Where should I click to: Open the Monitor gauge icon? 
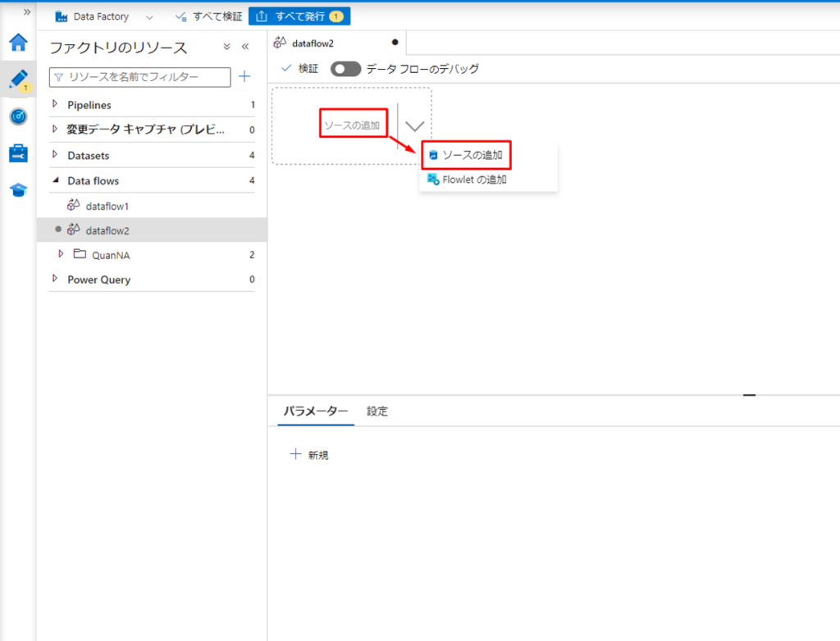pyautogui.click(x=18, y=116)
